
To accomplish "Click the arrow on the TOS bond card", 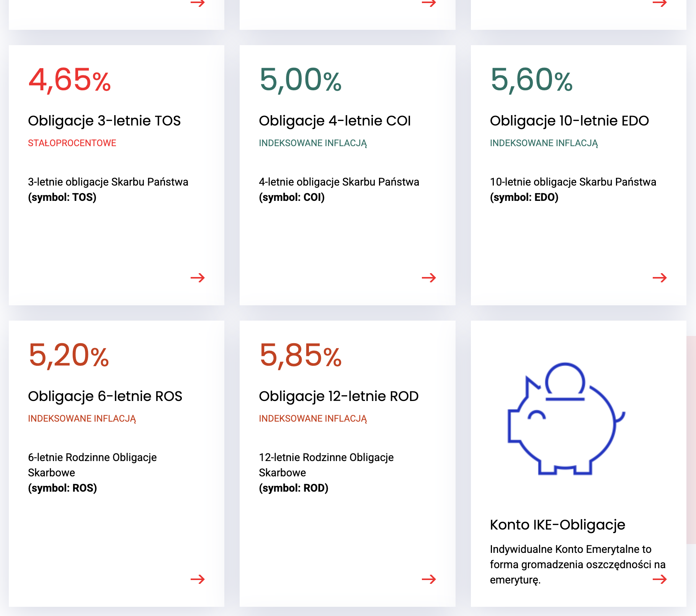I will pos(198,277).
